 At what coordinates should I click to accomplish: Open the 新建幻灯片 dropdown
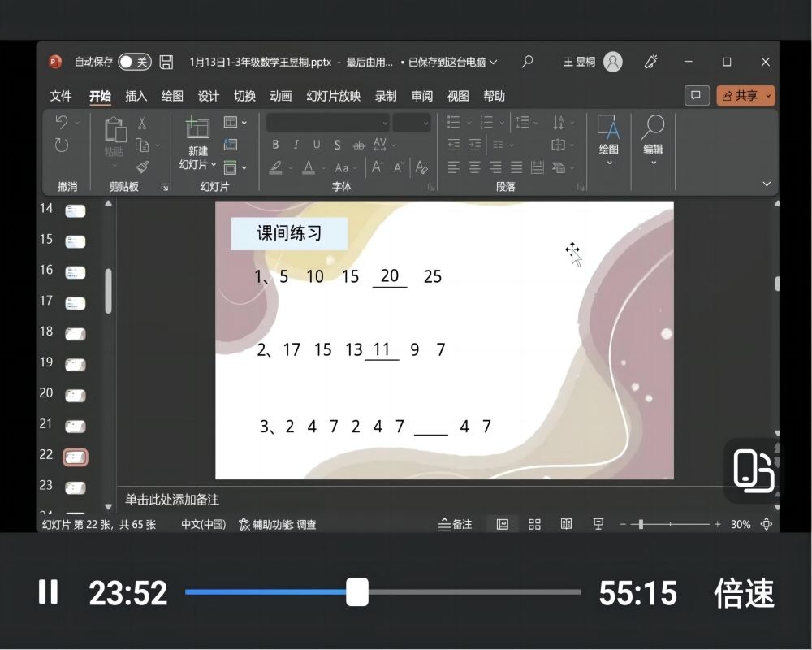[198, 164]
